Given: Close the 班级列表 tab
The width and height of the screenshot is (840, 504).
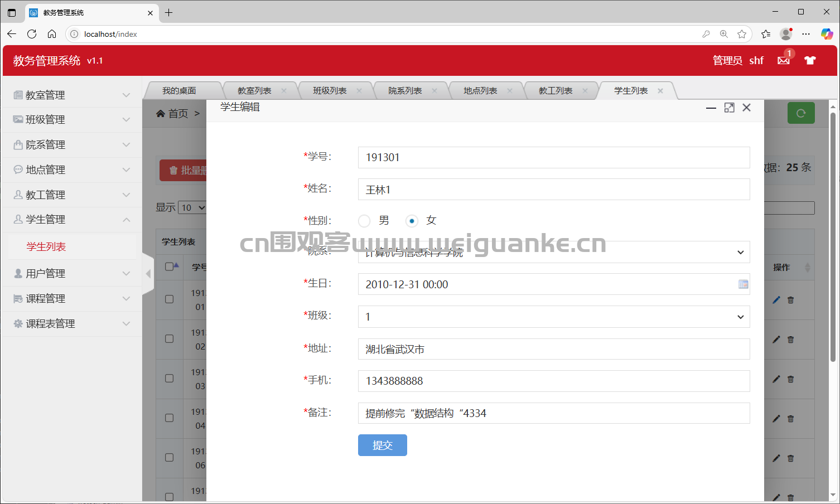Looking at the screenshot, I should pos(359,91).
